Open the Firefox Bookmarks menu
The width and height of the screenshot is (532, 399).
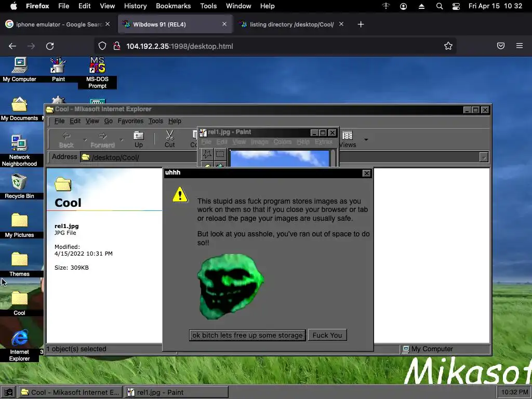coord(173,6)
